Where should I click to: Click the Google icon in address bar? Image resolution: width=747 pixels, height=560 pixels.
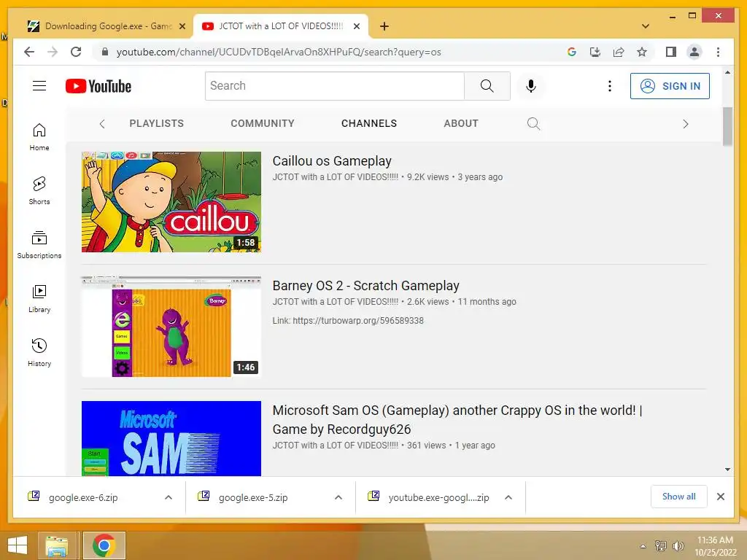coord(572,52)
